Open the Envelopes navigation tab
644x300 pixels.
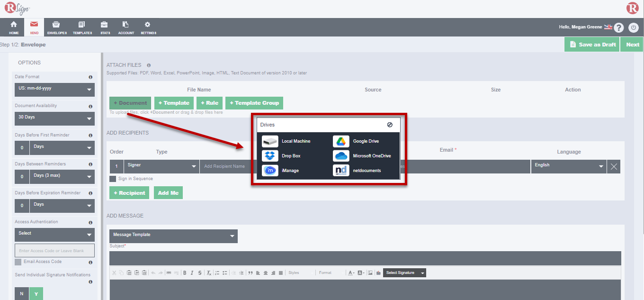pyautogui.click(x=57, y=27)
